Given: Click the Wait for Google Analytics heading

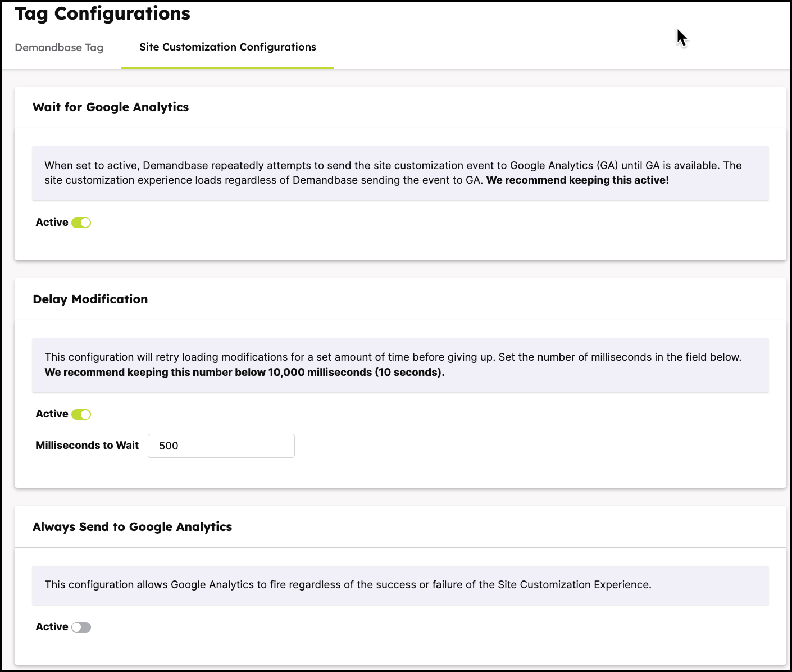Looking at the screenshot, I should coord(111,107).
